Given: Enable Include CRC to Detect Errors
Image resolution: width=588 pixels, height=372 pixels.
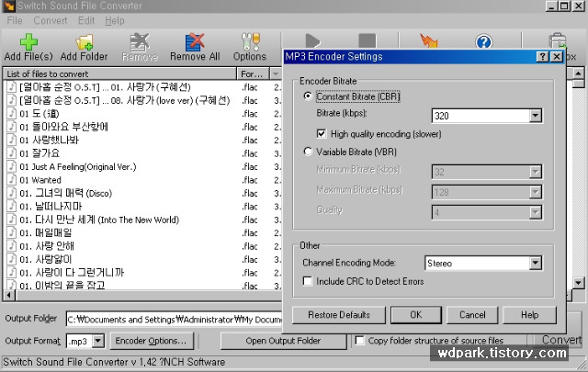Looking at the screenshot, I should tap(307, 281).
